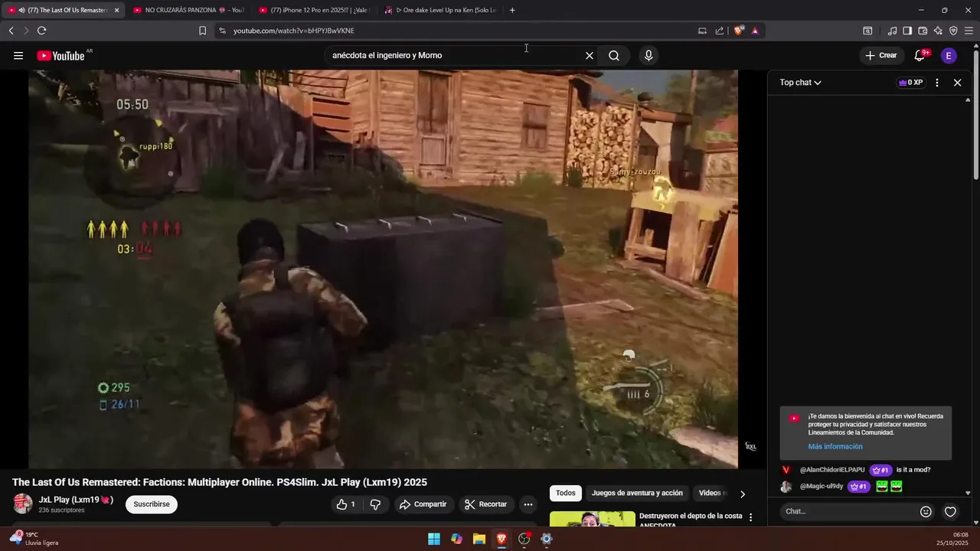Open live chat more options menu

tap(937, 83)
